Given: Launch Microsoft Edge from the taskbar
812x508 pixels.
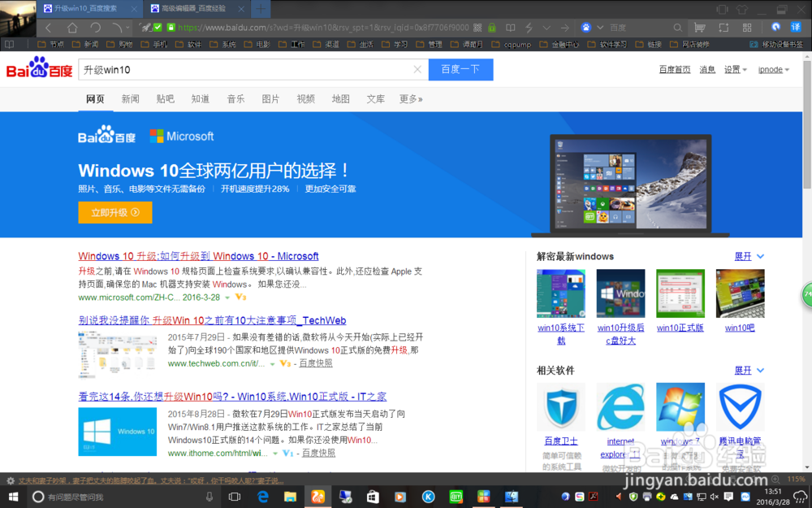Looking at the screenshot, I should 262,497.
